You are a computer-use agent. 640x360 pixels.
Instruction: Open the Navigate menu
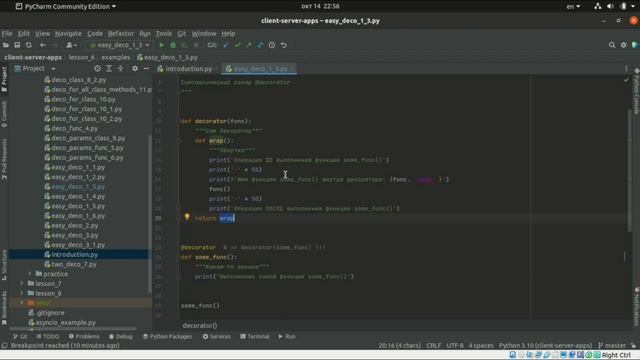pos(68,33)
